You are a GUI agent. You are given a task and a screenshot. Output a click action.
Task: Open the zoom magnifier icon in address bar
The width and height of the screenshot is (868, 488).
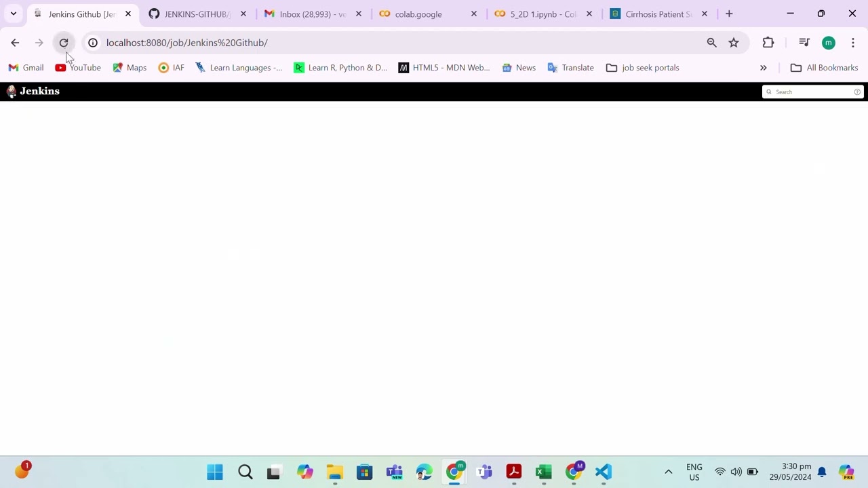(x=711, y=43)
